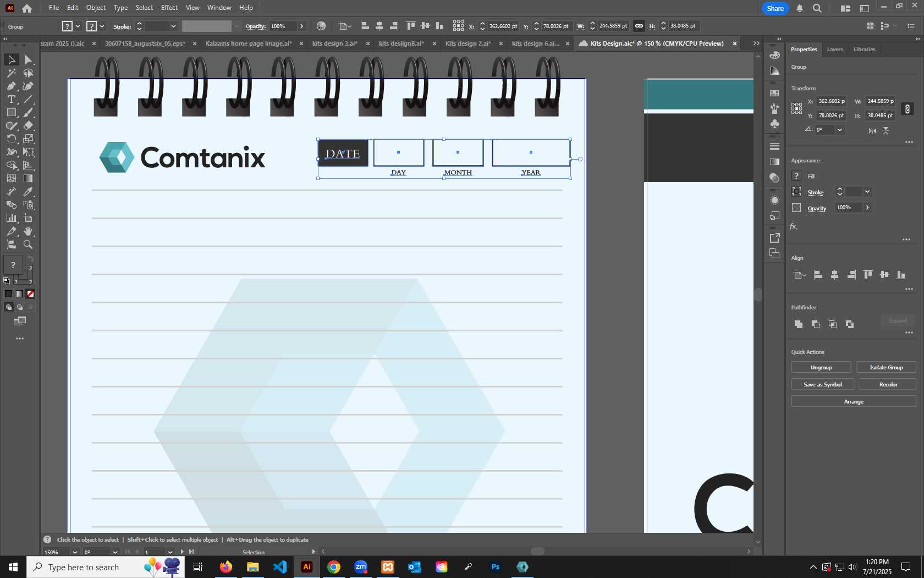
Task: Click the Share button
Action: 775,8
